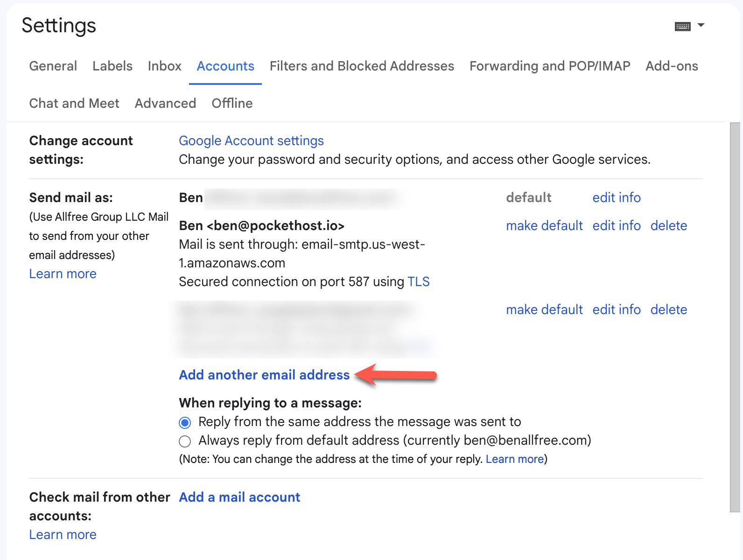This screenshot has width=743, height=560.
Task: Open the Advanced settings tab
Action: 165,104
